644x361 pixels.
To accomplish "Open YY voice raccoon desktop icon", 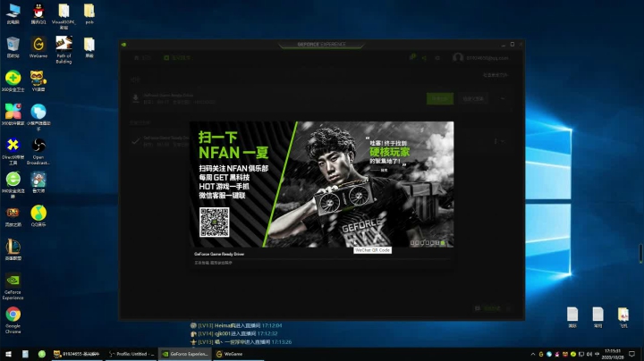I will point(38,80).
